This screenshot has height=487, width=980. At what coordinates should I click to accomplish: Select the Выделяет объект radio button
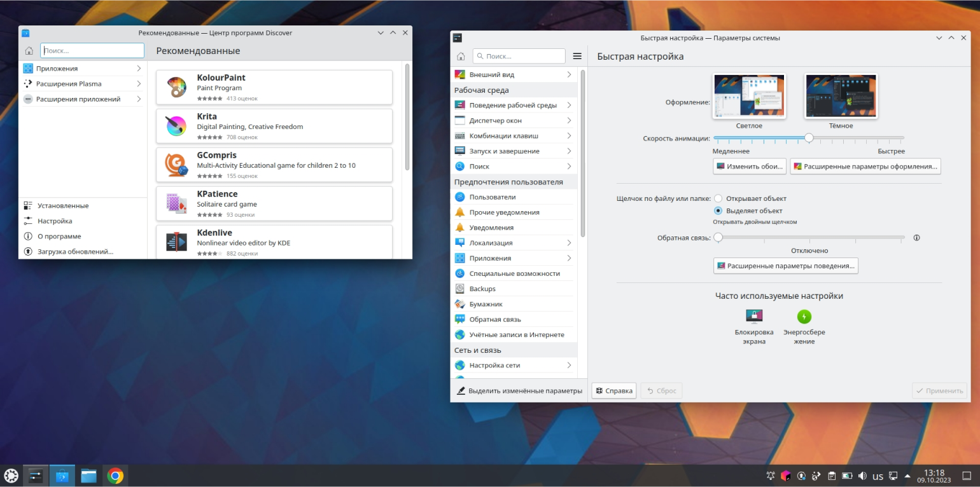(718, 210)
